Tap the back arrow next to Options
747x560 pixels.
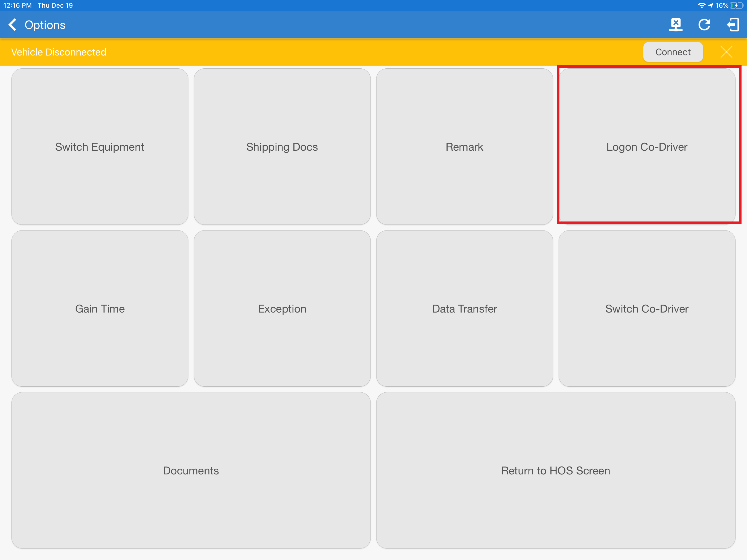pyautogui.click(x=13, y=25)
